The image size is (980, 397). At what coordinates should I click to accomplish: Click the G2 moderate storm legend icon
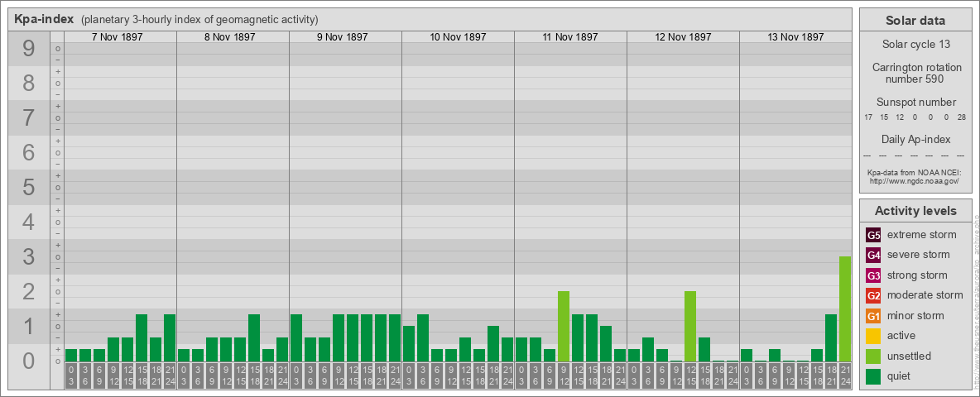pyautogui.click(x=874, y=295)
